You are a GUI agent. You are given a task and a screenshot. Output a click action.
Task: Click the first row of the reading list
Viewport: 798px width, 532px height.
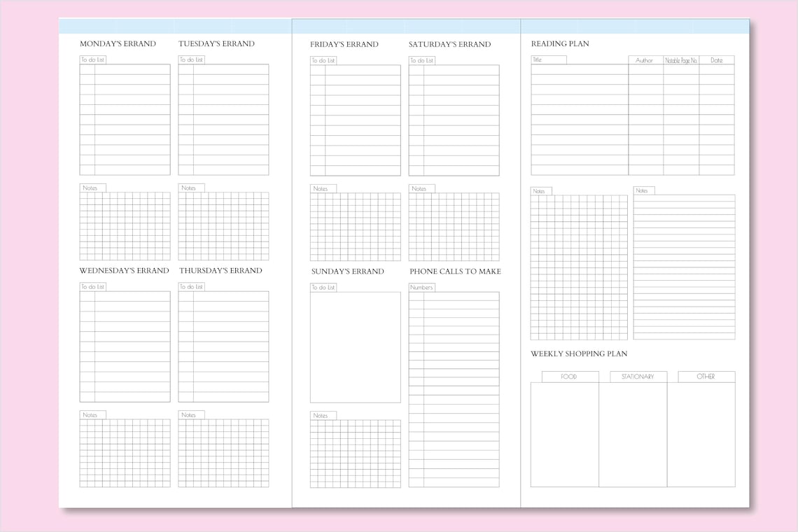click(x=630, y=69)
